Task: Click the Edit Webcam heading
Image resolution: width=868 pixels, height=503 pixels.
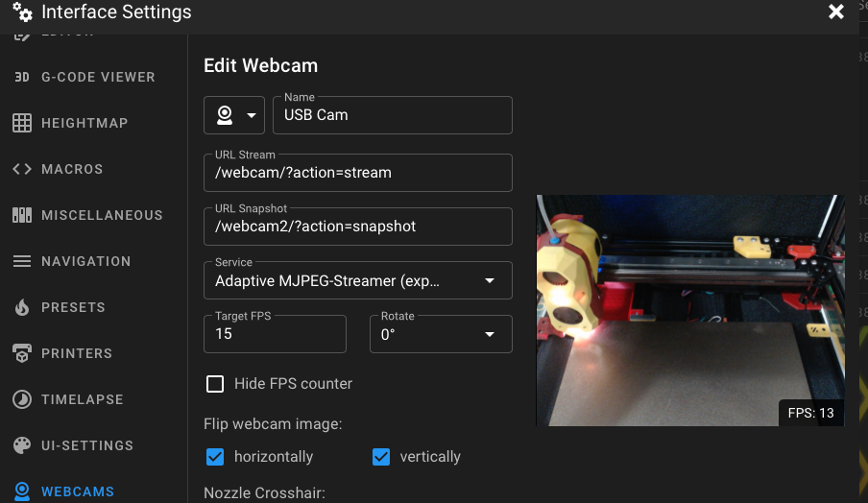Action: [261, 65]
